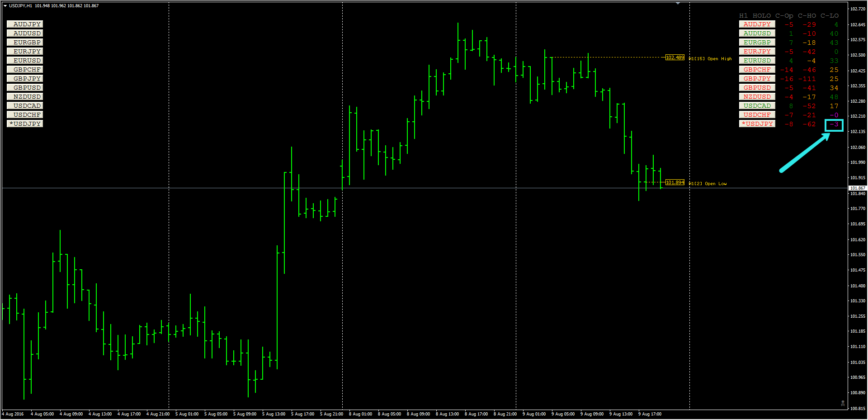Viewport: 868px width, 420px height.
Task: Click the '8 Aug 01:00' time axis label
Action: point(360,414)
